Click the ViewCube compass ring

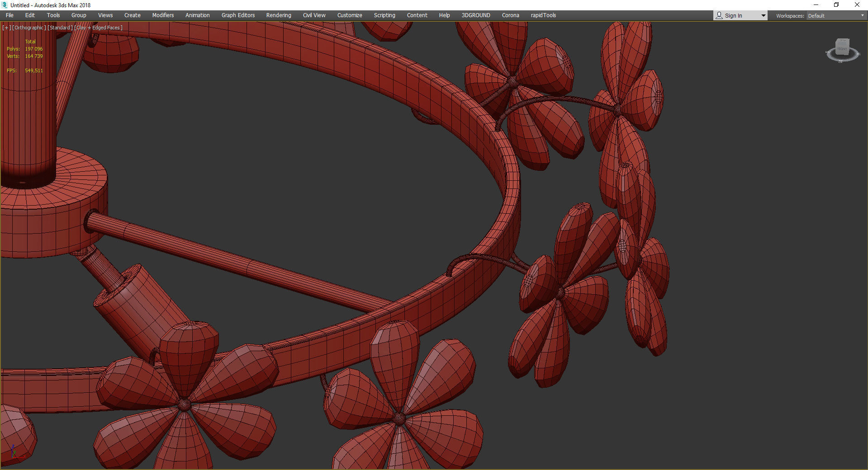pyautogui.click(x=842, y=56)
